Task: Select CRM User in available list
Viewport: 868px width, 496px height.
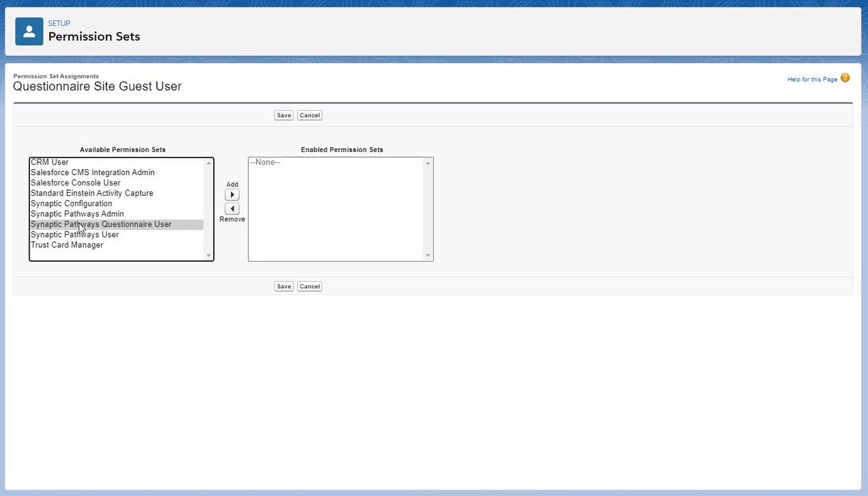Action: click(116, 162)
